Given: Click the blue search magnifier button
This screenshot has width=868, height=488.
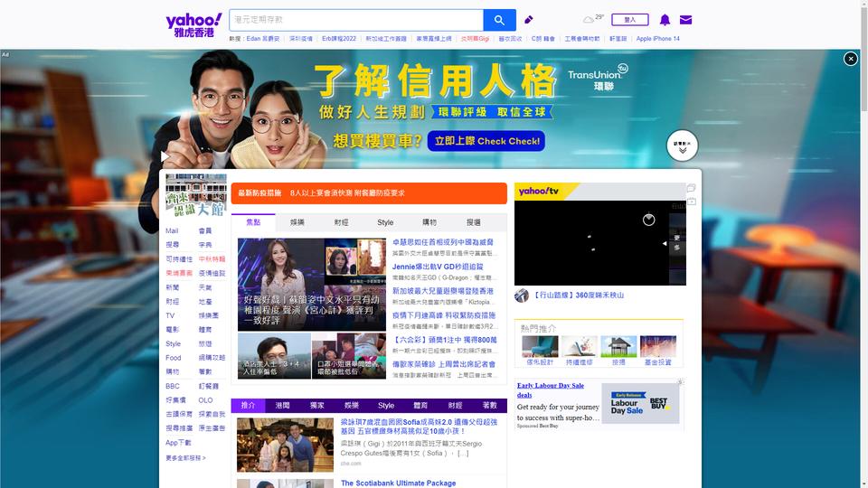Looking at the screenshot, I should pyautogui.click(x=499, y=20).
